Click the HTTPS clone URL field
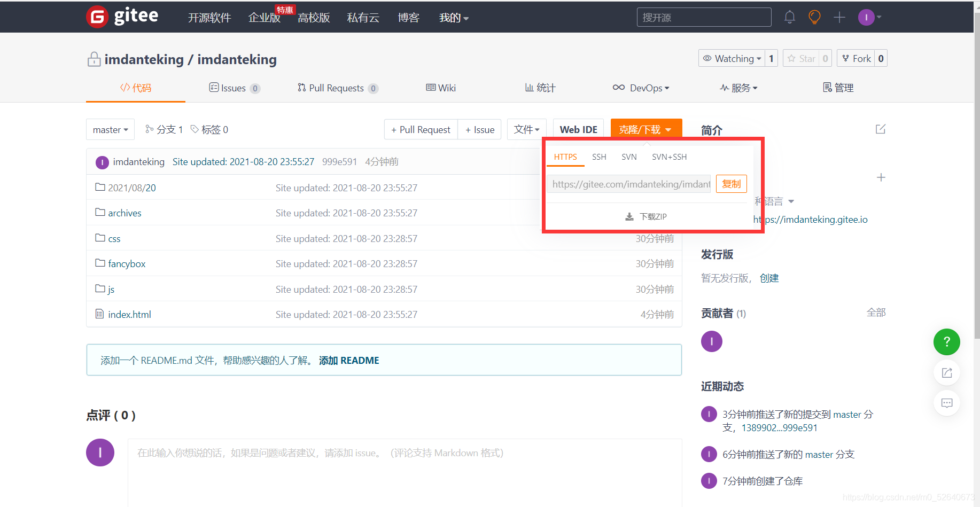The height and width of the screenshot is (507, 980). (629, 184)
